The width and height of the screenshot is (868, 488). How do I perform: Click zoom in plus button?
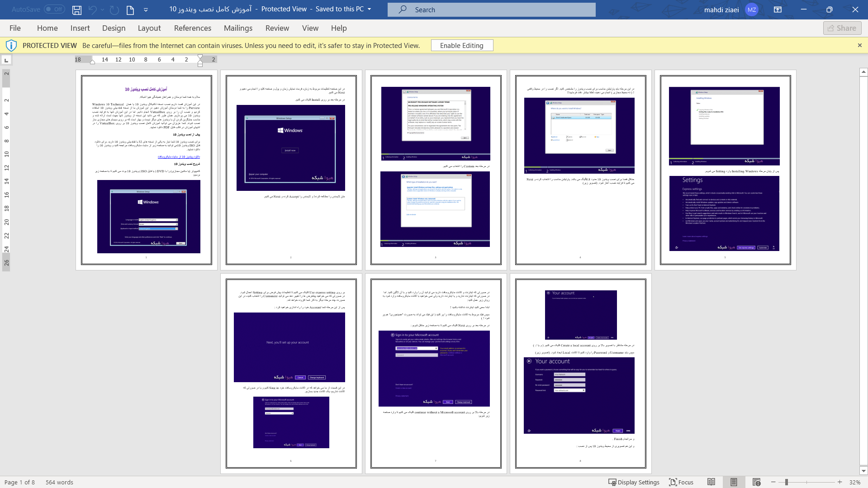click(840, 482)
